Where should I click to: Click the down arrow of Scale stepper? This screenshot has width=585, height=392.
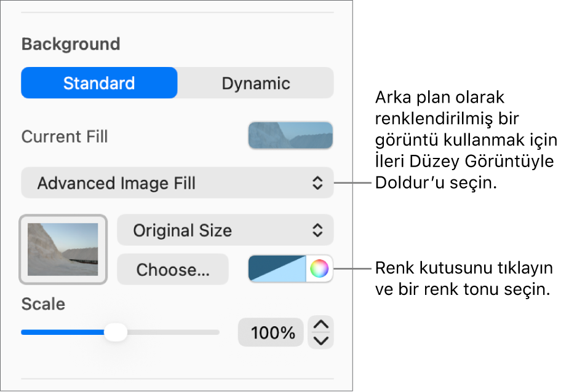(x=321, y=340)
